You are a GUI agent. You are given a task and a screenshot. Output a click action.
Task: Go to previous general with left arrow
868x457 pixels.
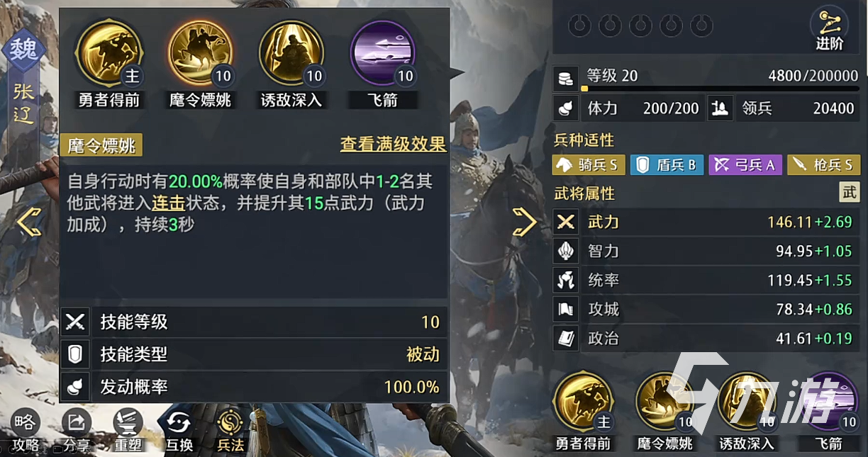click(x=29, y=222)
